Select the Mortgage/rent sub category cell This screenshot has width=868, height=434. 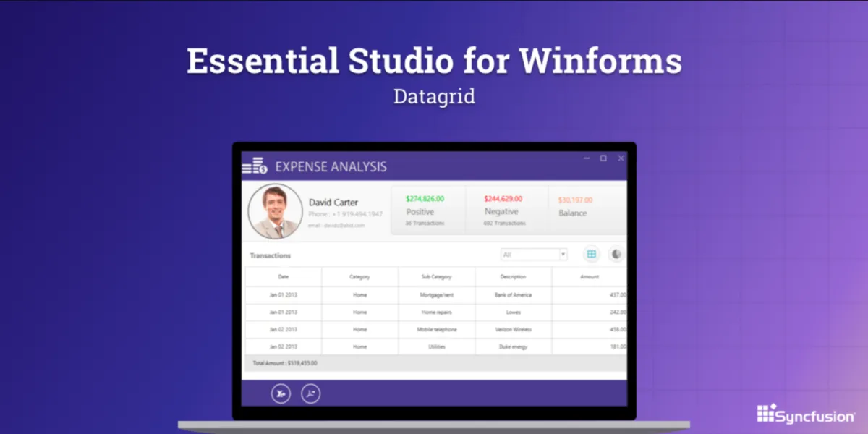[x=437, y=295]
